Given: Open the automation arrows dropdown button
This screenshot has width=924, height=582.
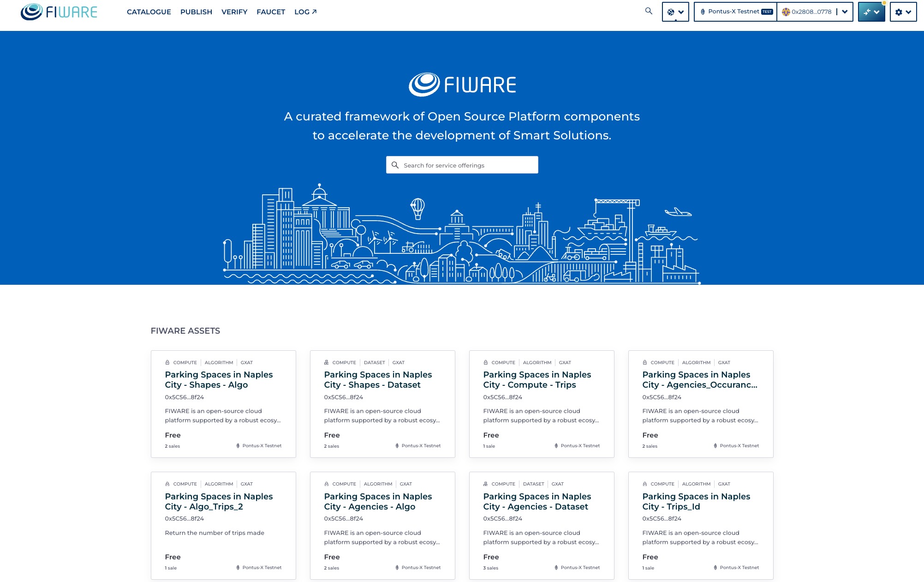Looking at the screenshot, I should 871,12.
